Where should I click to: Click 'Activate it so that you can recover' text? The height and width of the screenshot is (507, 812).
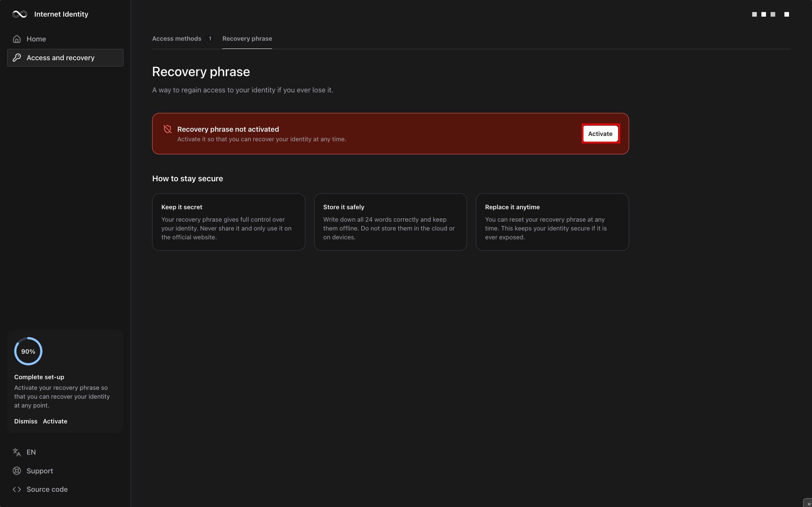[261, 139]
